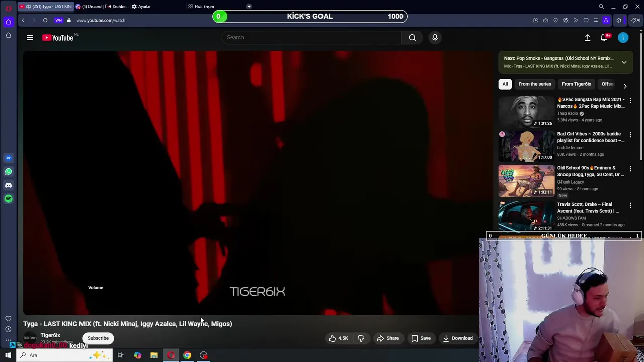Image resolution: width=644 pixels, height=362 pixels.
Task: Focus the YouTube search field
Action: [312, 37]
